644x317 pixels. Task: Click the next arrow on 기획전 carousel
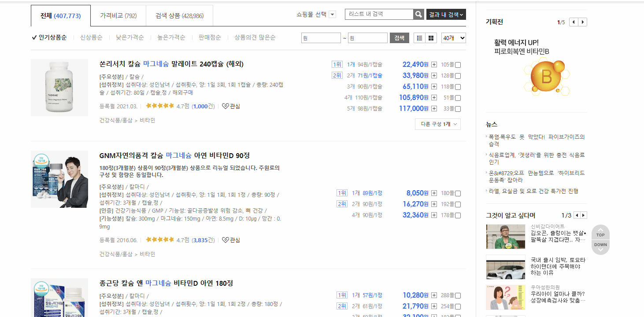582,22
